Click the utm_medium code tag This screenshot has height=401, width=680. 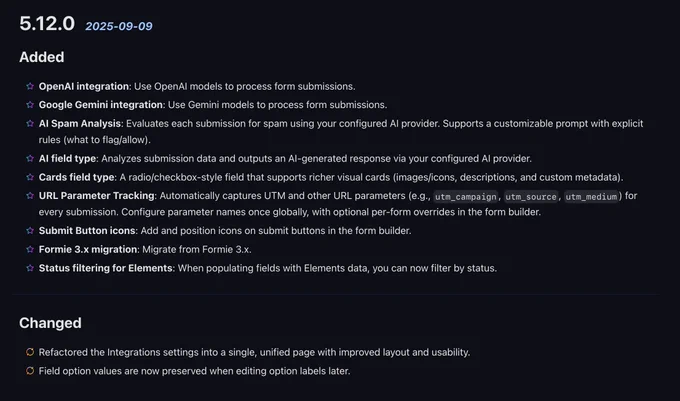(x=591, y=196)
